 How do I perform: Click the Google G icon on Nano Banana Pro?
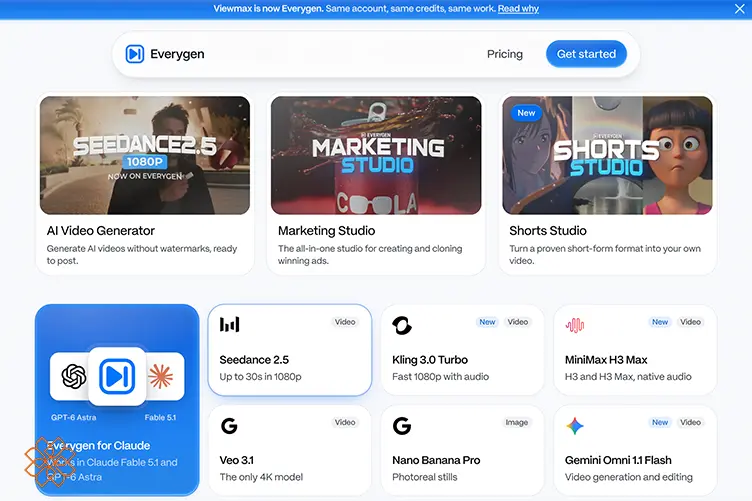(x=402, y=426)
